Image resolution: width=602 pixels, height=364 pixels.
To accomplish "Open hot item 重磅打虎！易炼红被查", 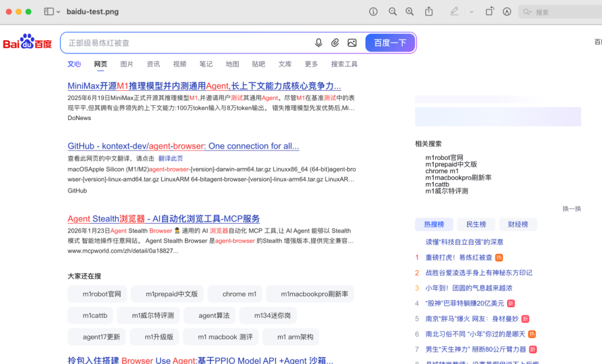I will click(x=459, y=258).
